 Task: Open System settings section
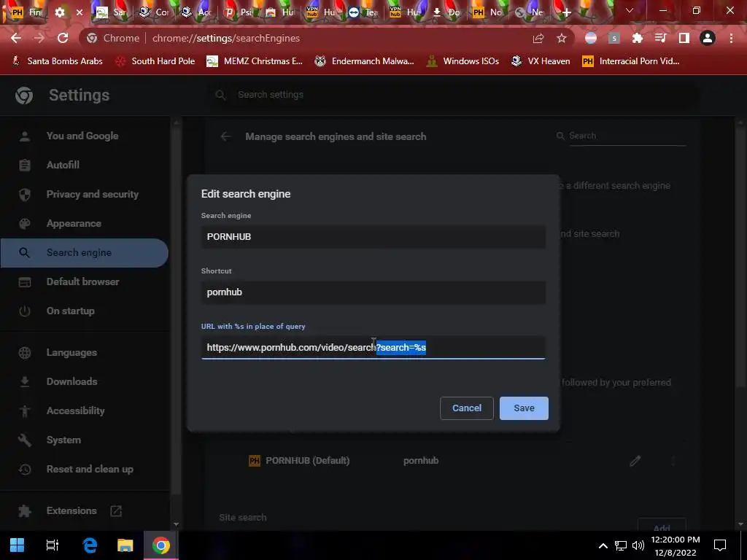63,440
